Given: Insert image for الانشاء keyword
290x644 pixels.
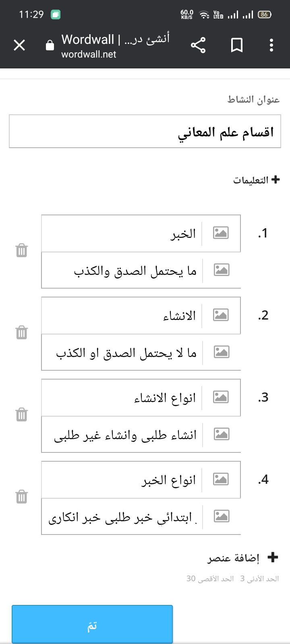Looking at the screenshot, I should 221,315.
